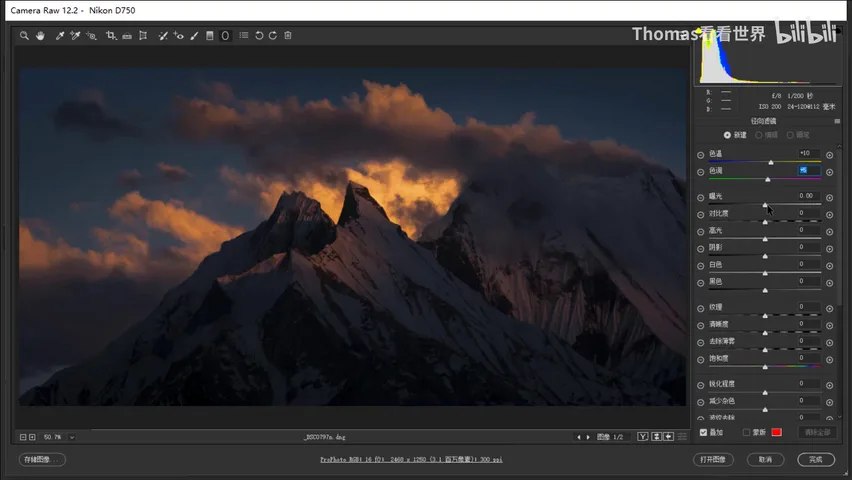Viewport: 852px width, 480px height.
Task: Click the swap before/after settings icon
Action: 656,437
